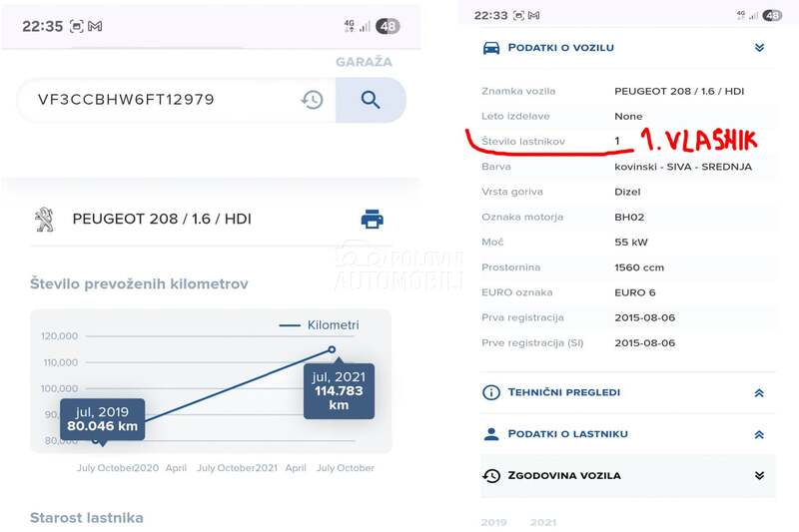The height and width of the screenshot is (532, 799).
Task: Select the Starost lastnika heading
Action: pos(87,518)
